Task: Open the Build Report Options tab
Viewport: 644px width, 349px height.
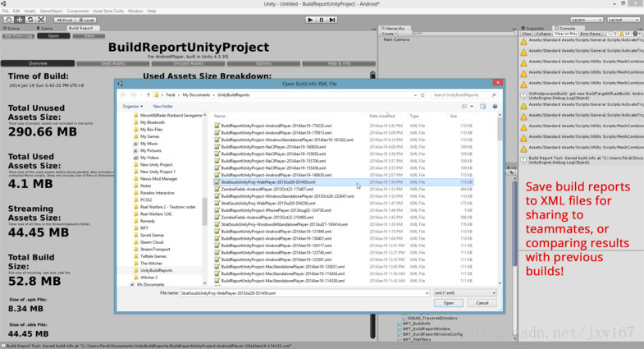Action: coord(263,63)
